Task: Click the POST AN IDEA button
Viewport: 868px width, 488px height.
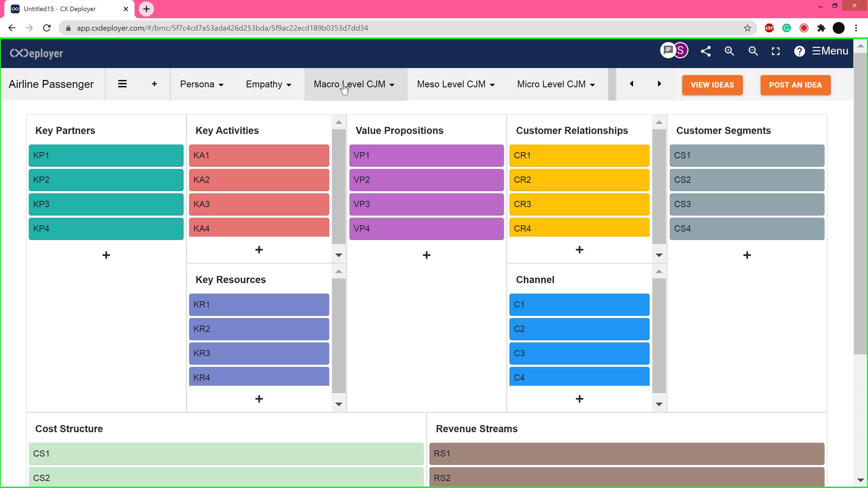Action: [x=795, y=85]
